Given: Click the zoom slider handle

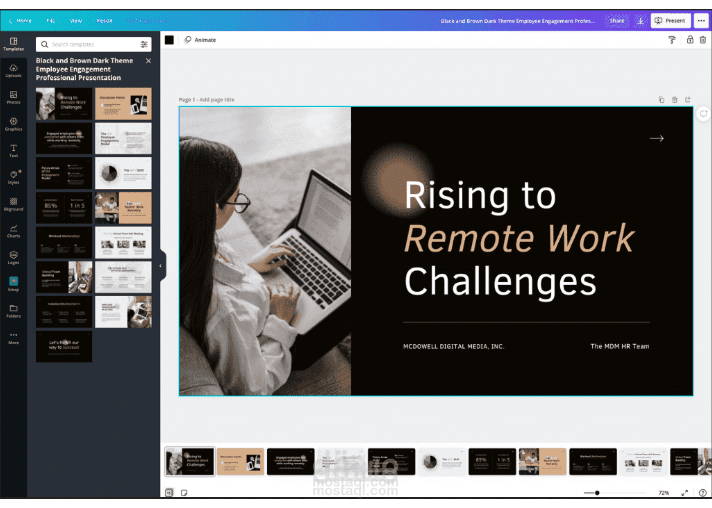Looking at the screenshot, I should pos(597,493).
